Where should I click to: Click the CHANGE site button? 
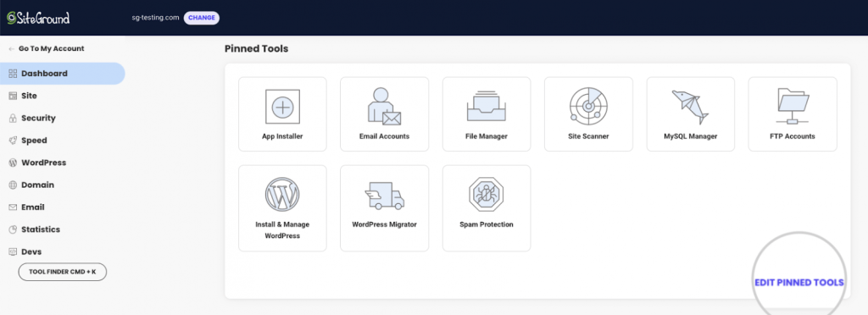[202, 18]
